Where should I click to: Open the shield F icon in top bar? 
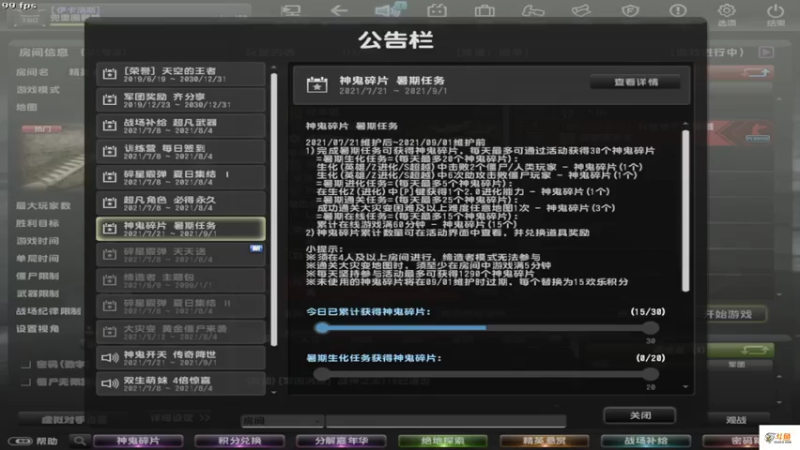[x=630, y=10]
